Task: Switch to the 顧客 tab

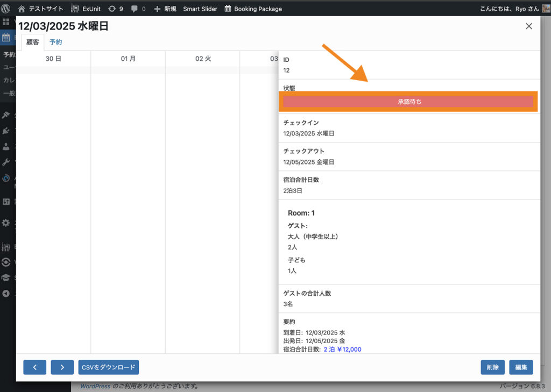Action: point(33,42)
